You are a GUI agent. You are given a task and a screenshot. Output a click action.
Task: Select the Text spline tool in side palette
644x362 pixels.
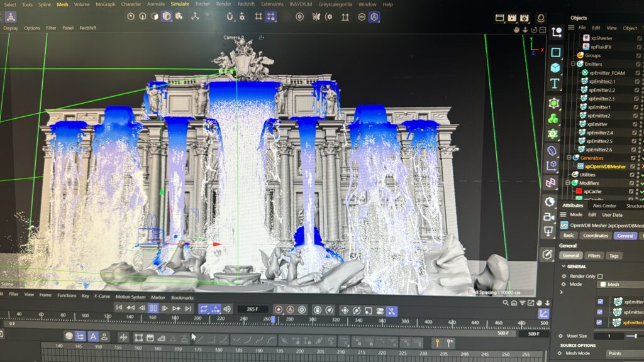pos(555,84)
